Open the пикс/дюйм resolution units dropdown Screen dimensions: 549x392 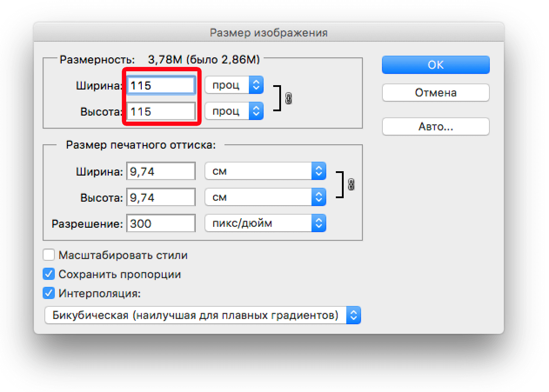(x=265, y=224)
